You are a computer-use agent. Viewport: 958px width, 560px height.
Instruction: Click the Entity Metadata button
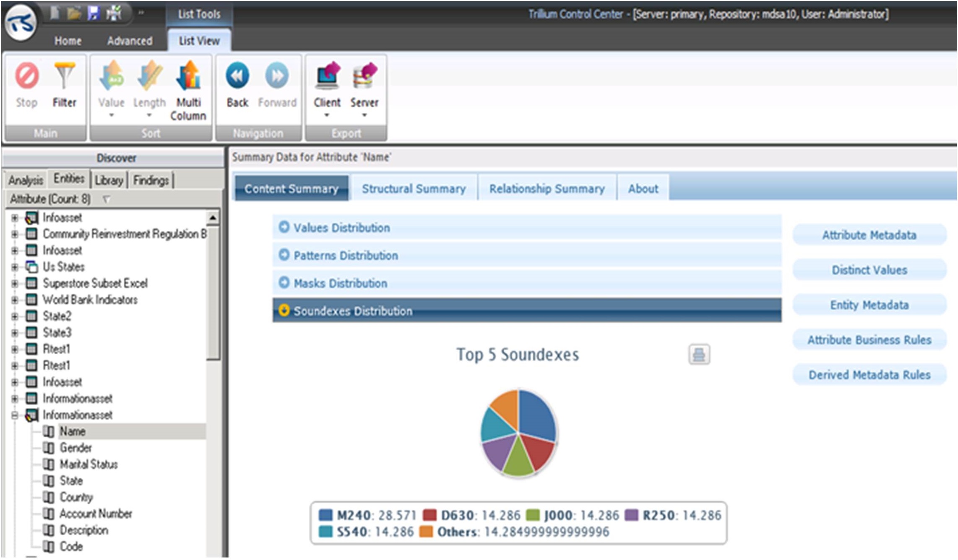click(x=869, y=305)
